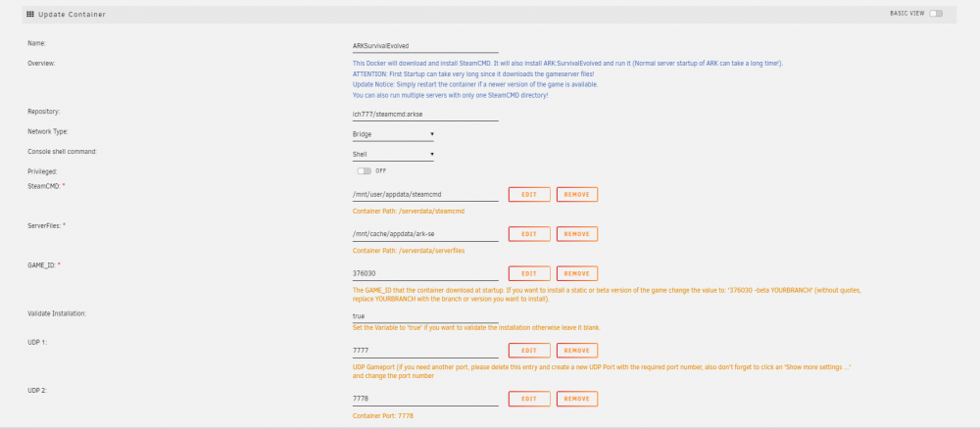Click the ServerFiles host path field
Image resolution: width=980 pixels, height=429 pixels.
425,234
